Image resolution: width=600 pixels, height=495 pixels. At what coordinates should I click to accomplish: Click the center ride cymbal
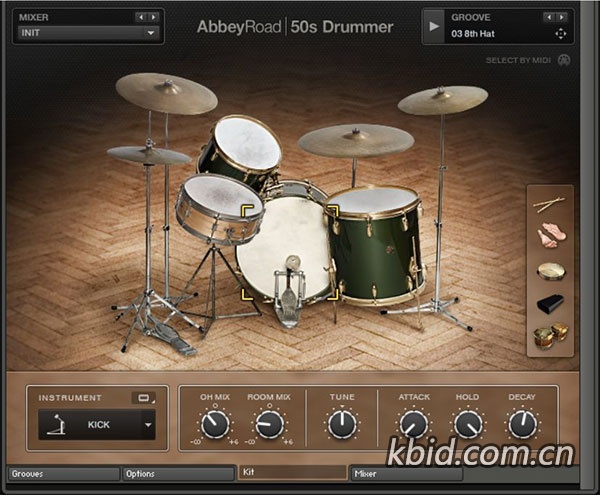(356, 140)
